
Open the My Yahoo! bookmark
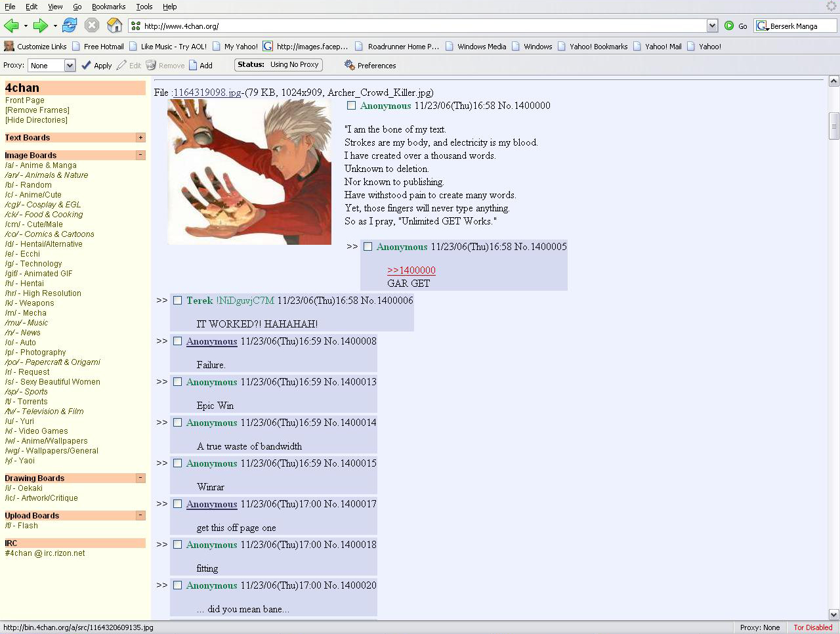coord(235,47)
